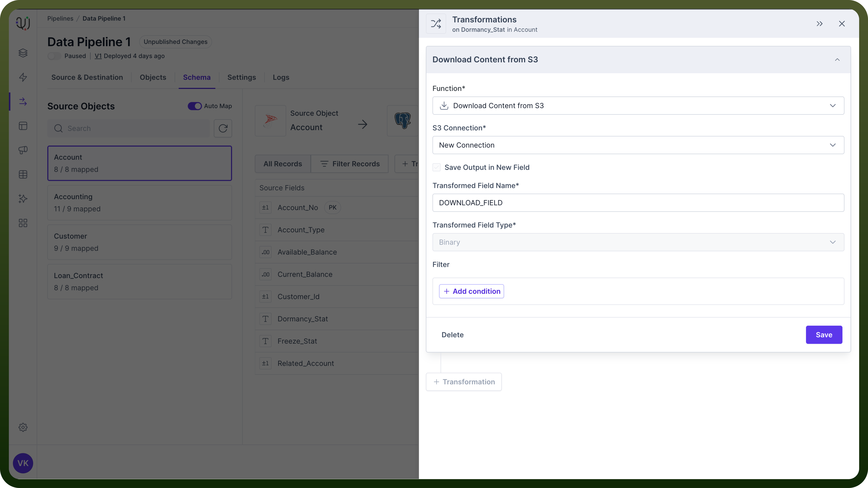Open the sparkle AI sidebar icon
The width and height of the screenshot is (868, 488).
(23, 199)
